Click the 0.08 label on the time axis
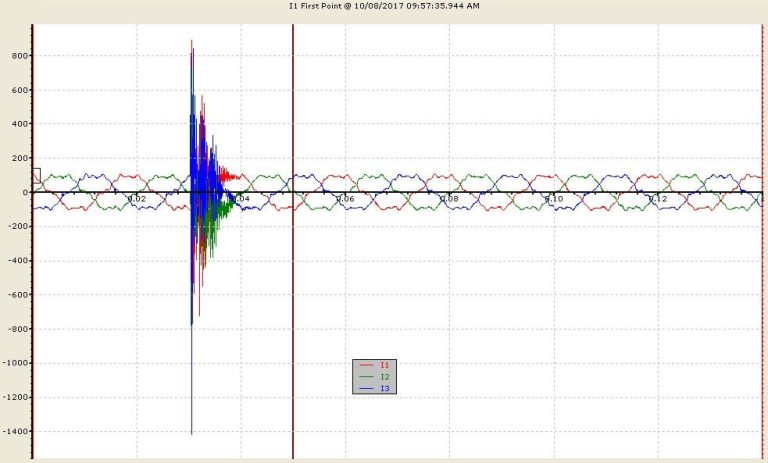The width and height of the screenshot is (768, 463). tap(449, 199)
